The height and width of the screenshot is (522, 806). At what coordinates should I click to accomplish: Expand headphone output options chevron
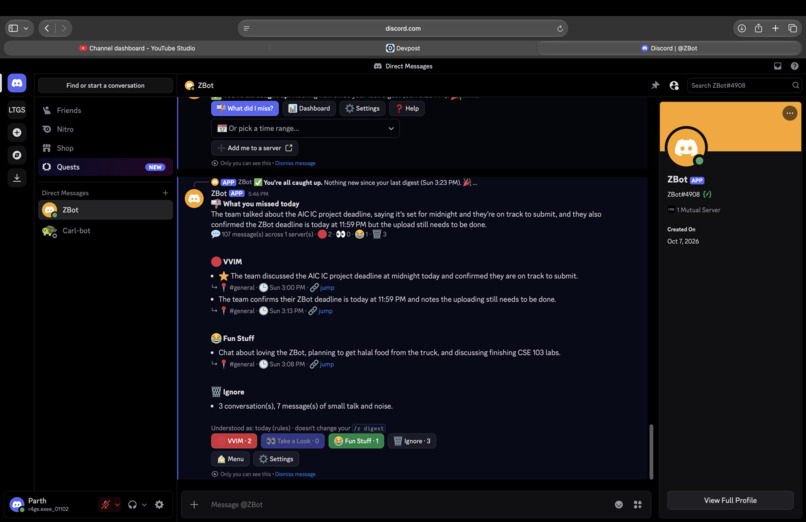tap(144, 505)
